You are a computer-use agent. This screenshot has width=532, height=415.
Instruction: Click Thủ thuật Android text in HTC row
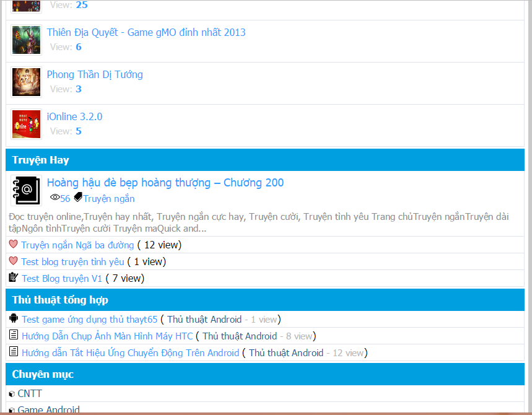[240, 336]
